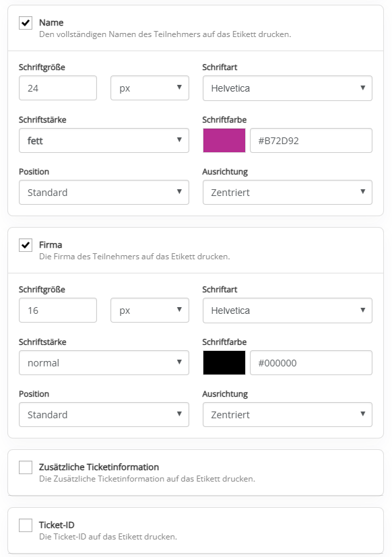Open Firma Position Standard dropdown

coord(104,415)
